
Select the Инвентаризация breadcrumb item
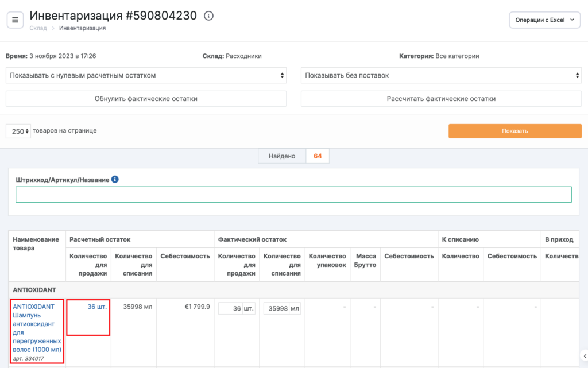(x=82, y=28)
